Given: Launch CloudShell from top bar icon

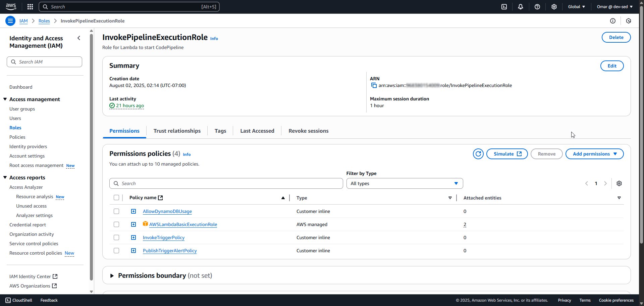Looking at the screenshot, I should pos(504,7).
